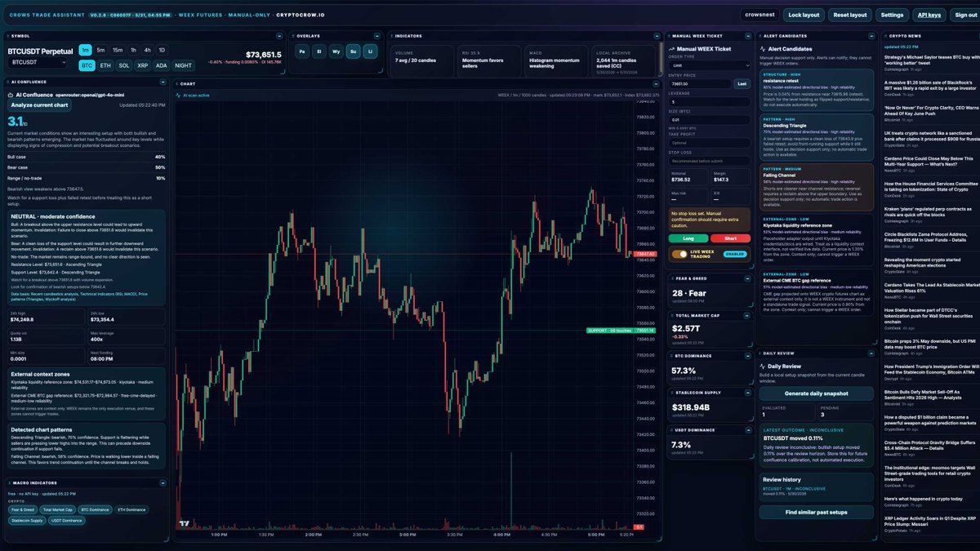Viewport: 980px width, 551px height.
Task: Switch to the 1h timeframe
Action: point(133,50)
